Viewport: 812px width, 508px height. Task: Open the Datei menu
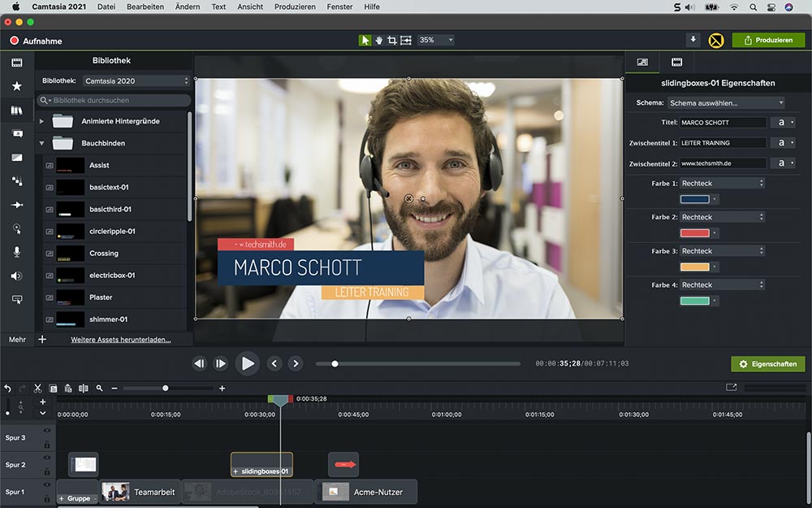coord(106,7)
